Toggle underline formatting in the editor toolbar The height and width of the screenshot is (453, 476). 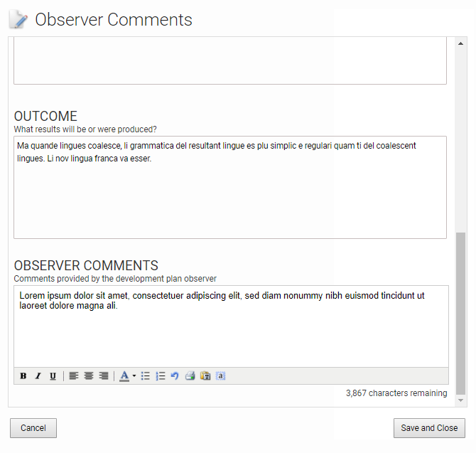point(53,375)
